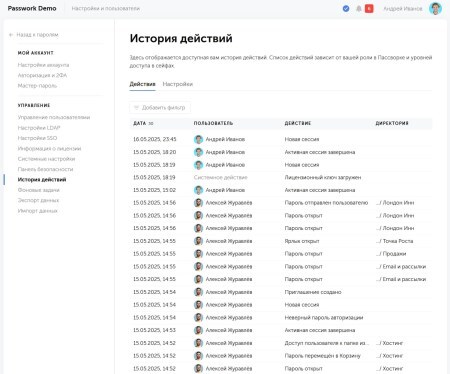The width and height of the screenshot is (450, 374).
Task: Click the Добавить фильтр button
Action: tap(160, 108)
